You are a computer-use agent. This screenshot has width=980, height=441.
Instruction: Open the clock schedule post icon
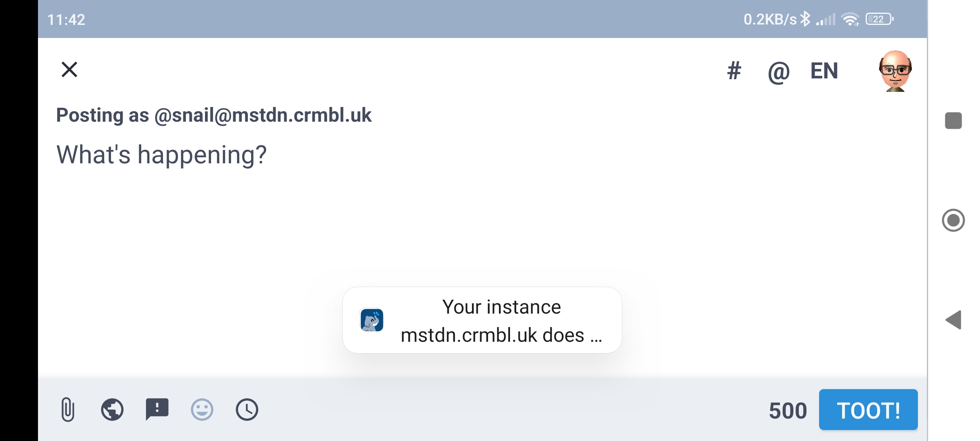247,410
